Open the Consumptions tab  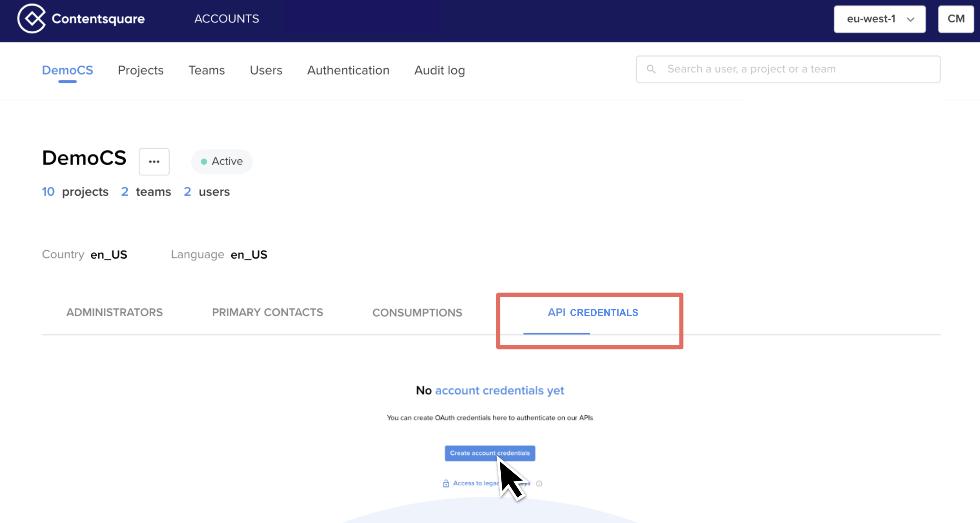point(417,313)
